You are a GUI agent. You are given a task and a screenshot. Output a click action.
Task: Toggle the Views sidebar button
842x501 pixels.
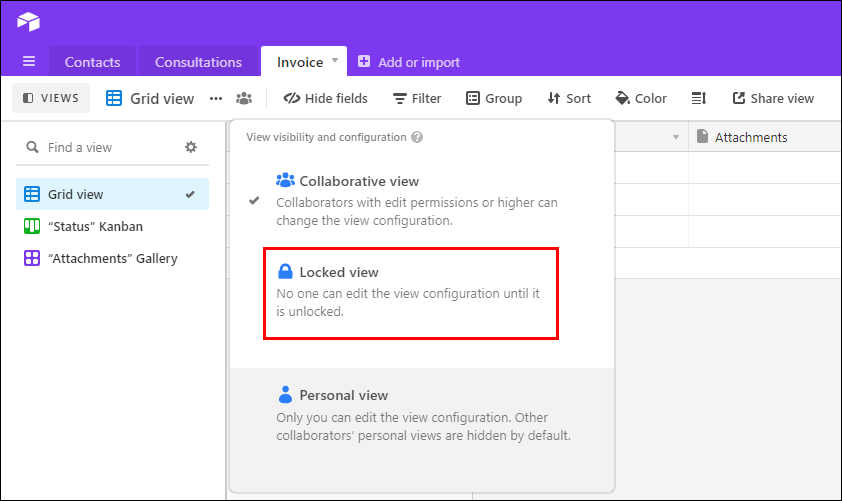click(51, 98)
